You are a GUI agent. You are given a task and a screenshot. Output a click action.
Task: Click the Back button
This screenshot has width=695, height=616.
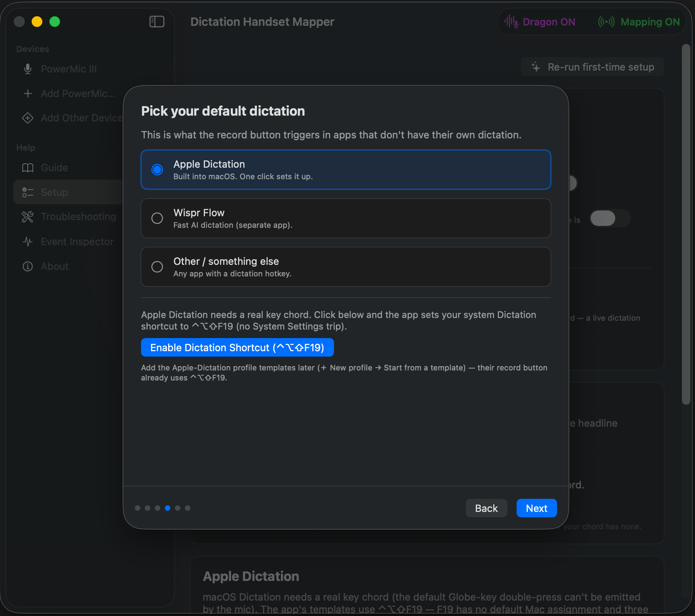(487, 508)
